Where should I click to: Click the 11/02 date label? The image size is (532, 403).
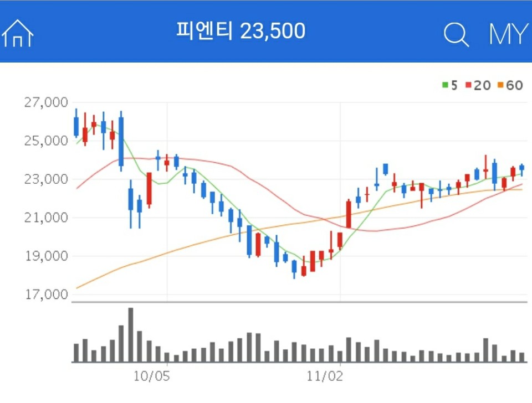(325, 375)
